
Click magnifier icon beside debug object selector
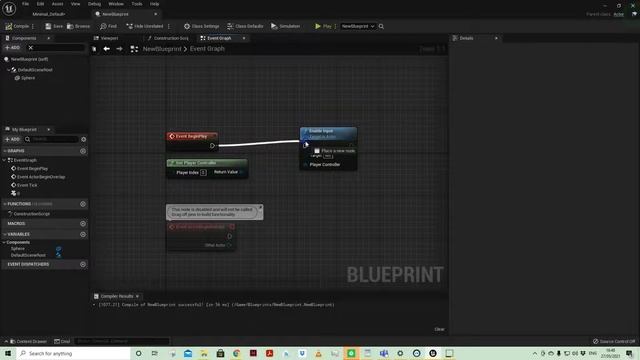coord(381,26)
